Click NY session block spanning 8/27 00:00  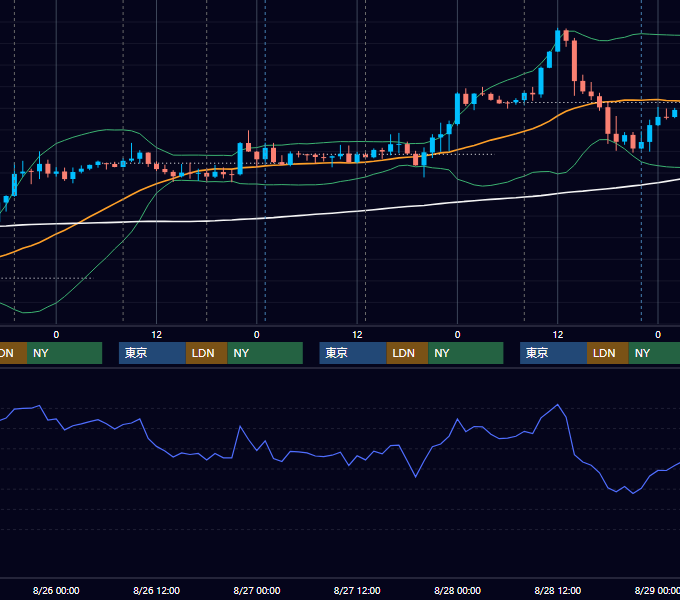tap(265, 353)
